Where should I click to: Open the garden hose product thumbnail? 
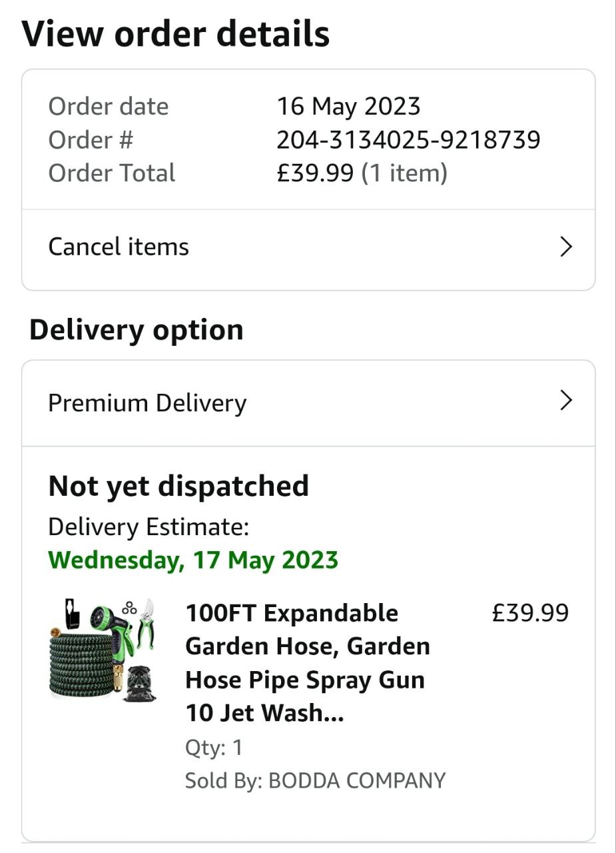tap(103, 649)
